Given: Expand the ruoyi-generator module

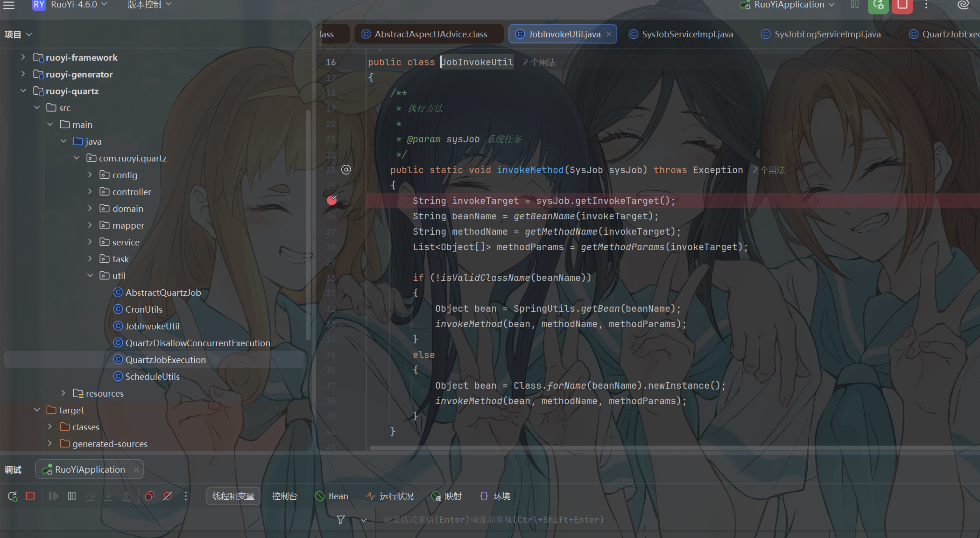Looking at the screenshot, I should tap(23, 74).
